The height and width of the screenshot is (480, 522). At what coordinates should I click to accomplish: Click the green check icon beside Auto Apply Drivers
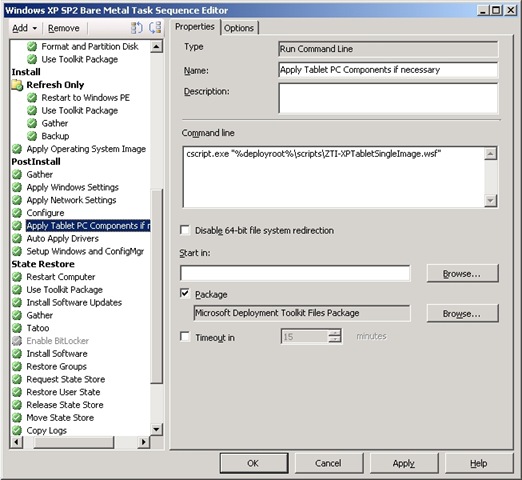tap(17, 239)
